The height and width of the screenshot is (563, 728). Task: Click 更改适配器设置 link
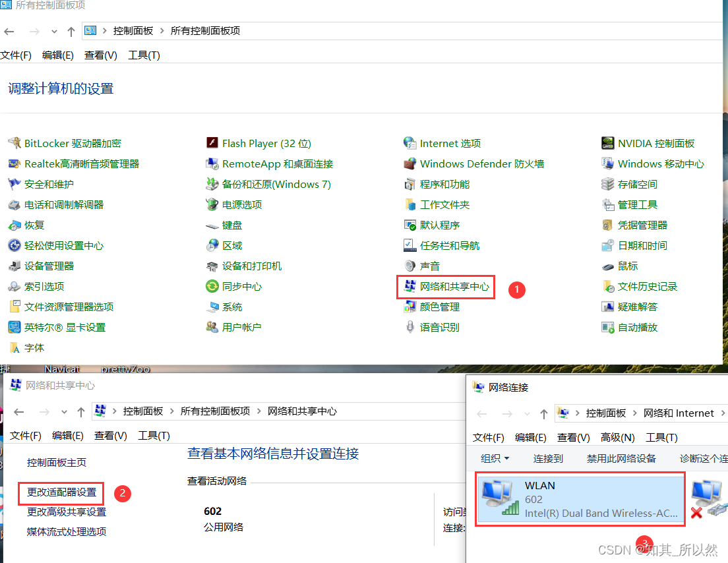61,492
